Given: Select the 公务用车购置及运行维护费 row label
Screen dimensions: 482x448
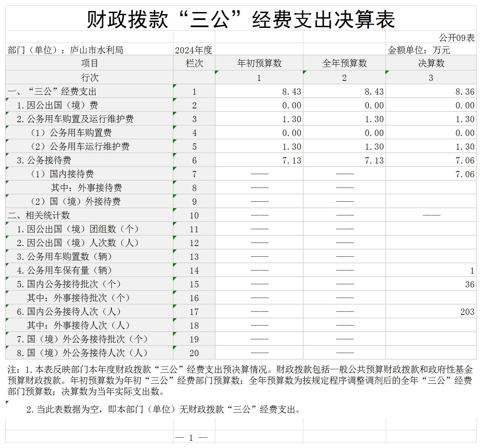Looking at the screenshot, I should 75,119.
